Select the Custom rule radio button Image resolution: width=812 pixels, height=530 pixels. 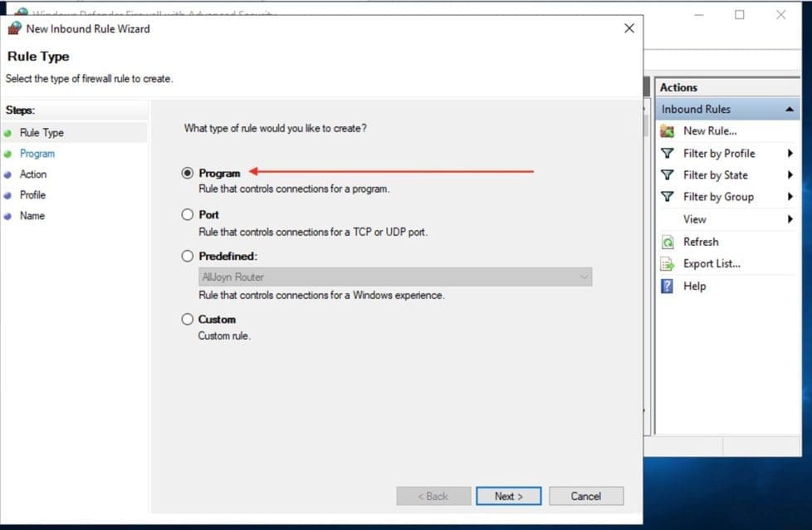(188, 320)
